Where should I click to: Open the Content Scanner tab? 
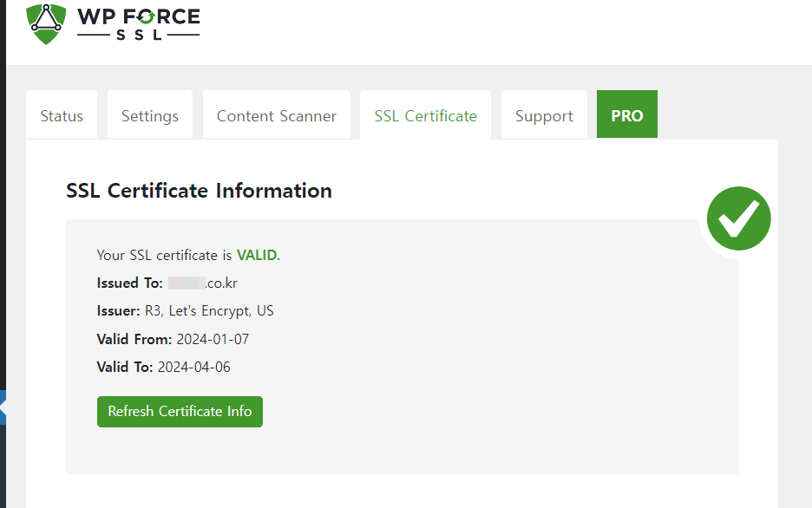tap(277, 114)
